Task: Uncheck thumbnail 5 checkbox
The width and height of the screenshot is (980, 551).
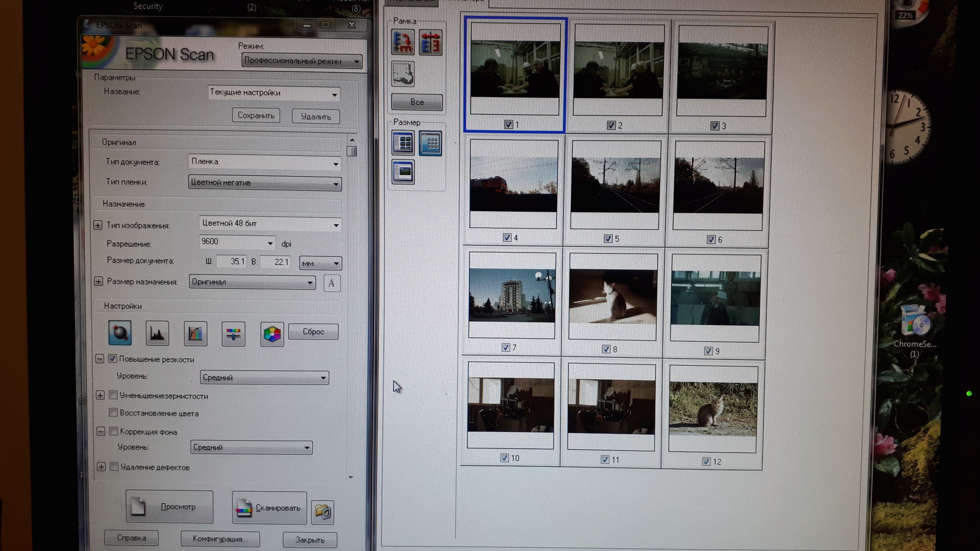Action: tap(608, 238)
